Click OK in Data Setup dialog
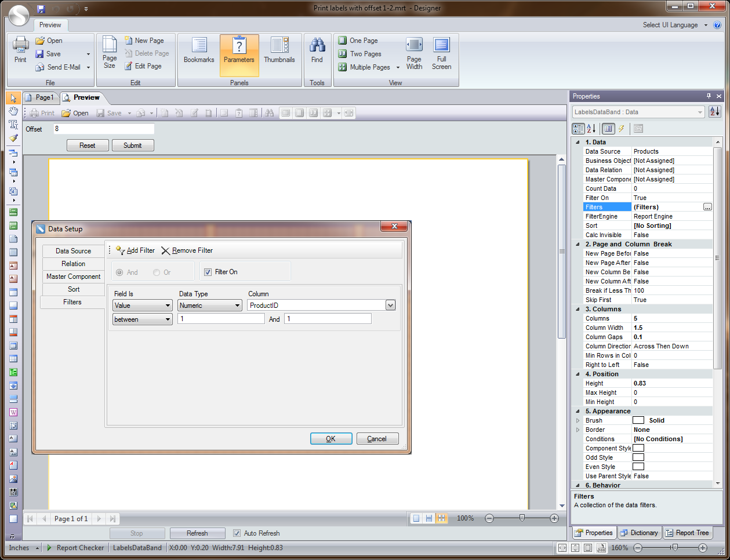This screenshot has height=560, width=730. pyautogui.click(x=331, y=439)
